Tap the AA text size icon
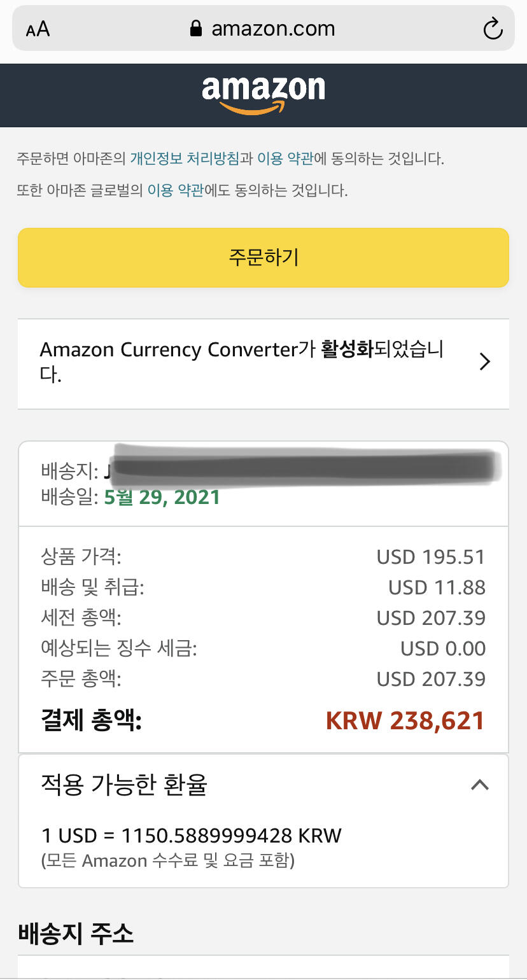 click(x=38, y=29)
